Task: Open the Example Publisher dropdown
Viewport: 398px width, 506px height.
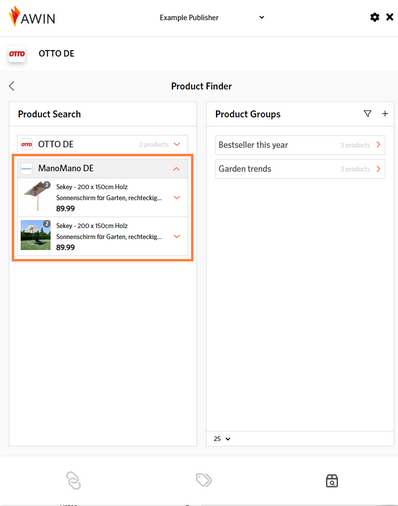Action: (x=212, y=17)
